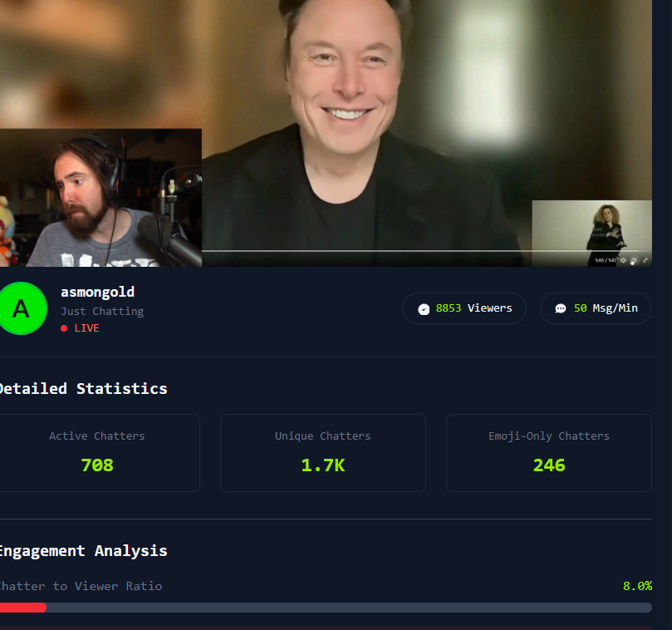
Task: Click the viewers count icon
Action: point(424,309)
